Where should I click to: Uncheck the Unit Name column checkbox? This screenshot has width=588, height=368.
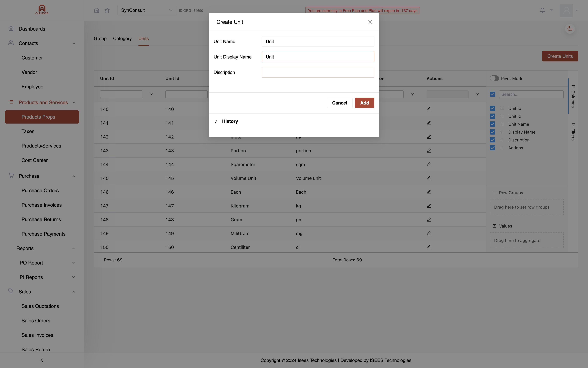[x=493, y=124]
